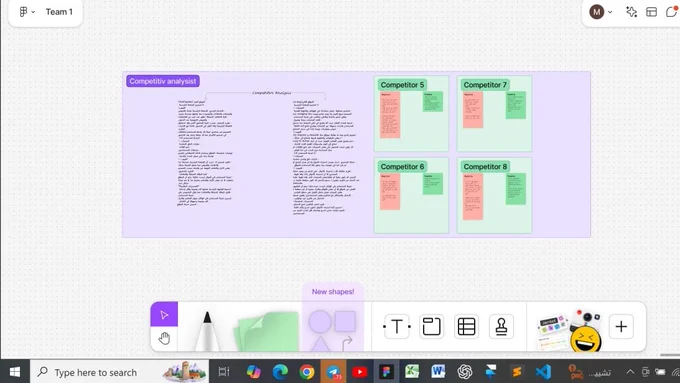Viewport: 680px width, 383px height.
Task: Open YouTube app from taskbar
Action: (x=360, y=372)
